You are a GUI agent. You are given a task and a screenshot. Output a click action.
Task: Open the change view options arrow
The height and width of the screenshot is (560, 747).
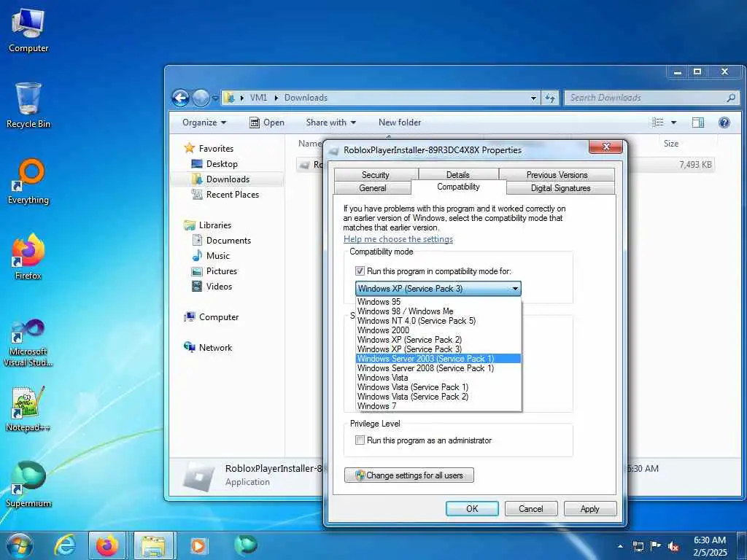(673, 122)
